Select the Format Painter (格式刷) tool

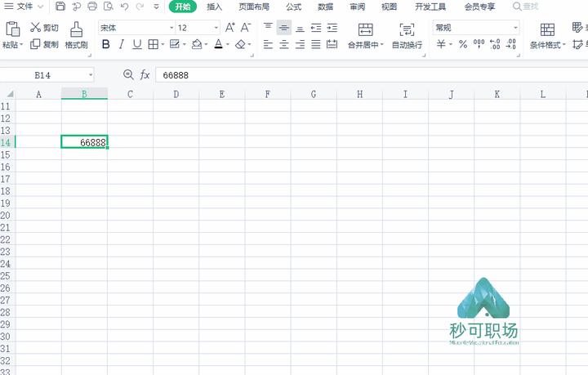[x=76, y=35]
